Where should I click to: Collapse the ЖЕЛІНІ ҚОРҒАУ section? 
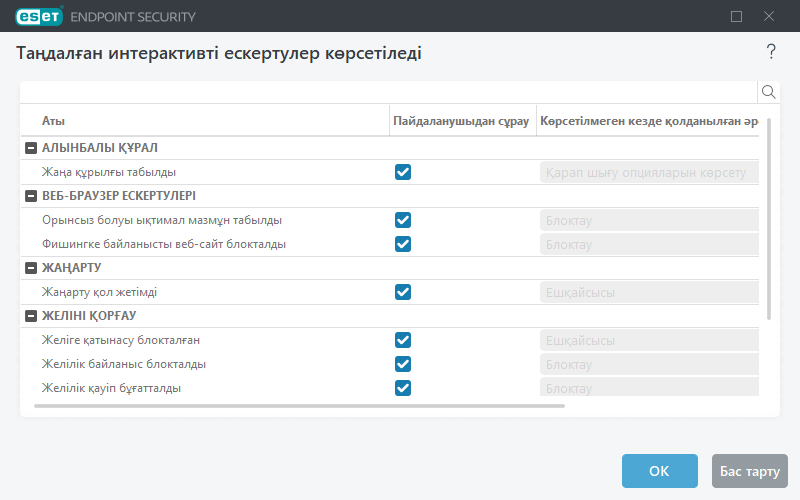click(x=30, y=316)
